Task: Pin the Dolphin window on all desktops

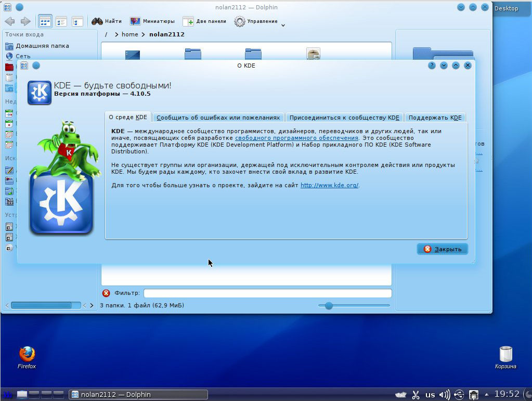Action: (x=20, y=7)
